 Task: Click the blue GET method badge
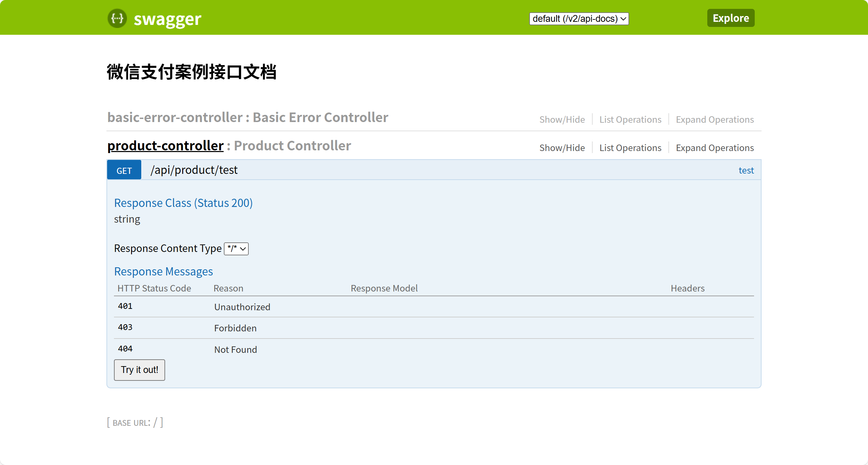[x=124, y=170]
